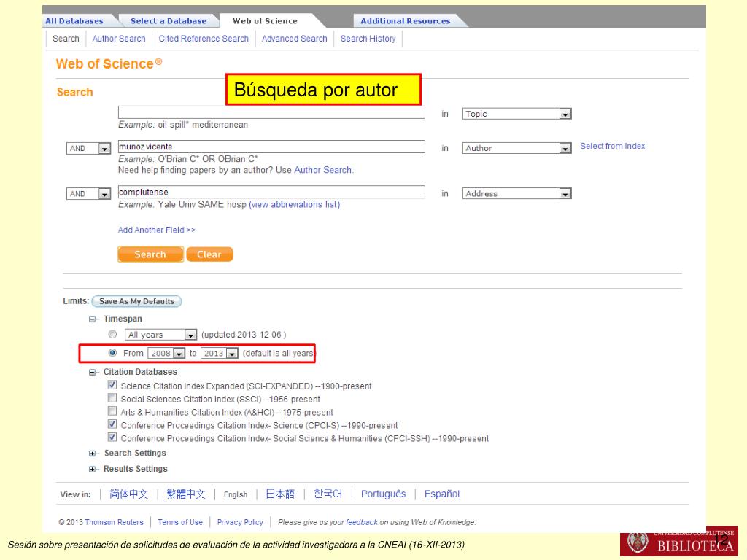Select the All years radio button
This screenshot has height=560, width=747.
pos(112,334)
